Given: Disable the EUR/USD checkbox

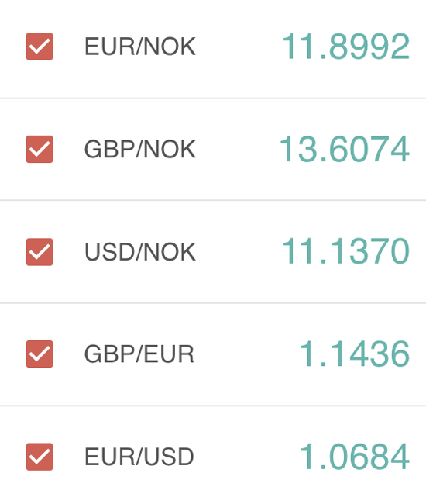Looking at the screenshot, I should pyautogui.click(x=40, y=457).
